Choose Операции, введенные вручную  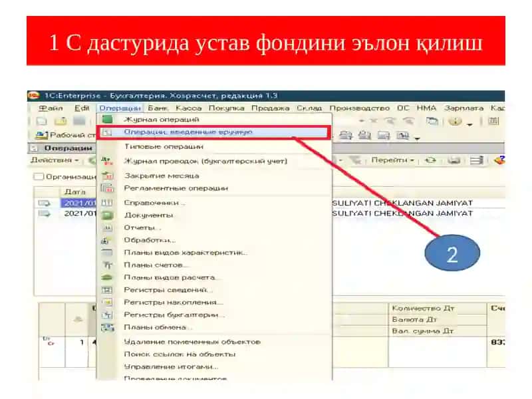click(213, 132)
